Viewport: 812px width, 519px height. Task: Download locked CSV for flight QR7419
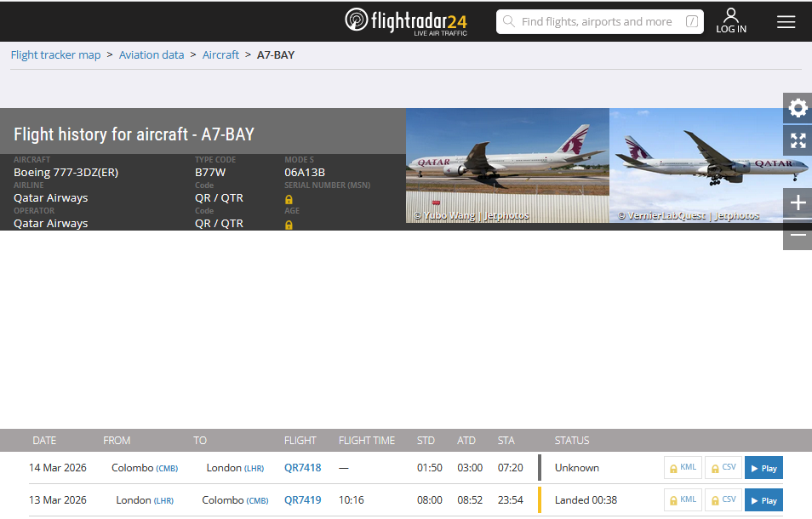click(723, 499)
